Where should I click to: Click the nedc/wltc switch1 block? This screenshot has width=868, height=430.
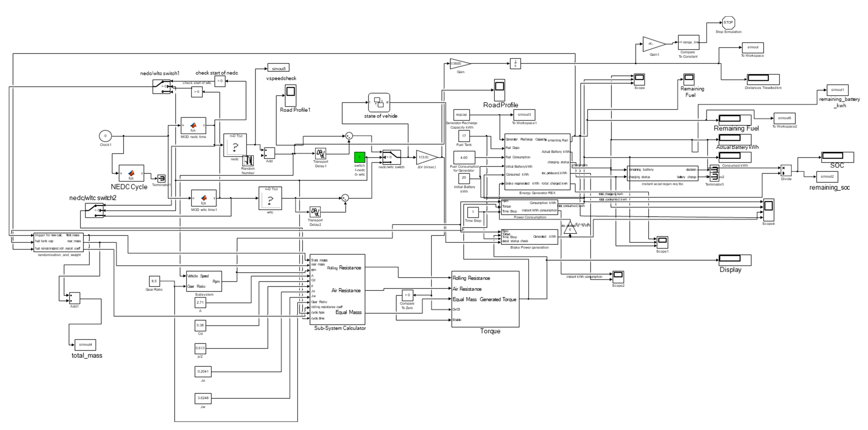(161, 87)
